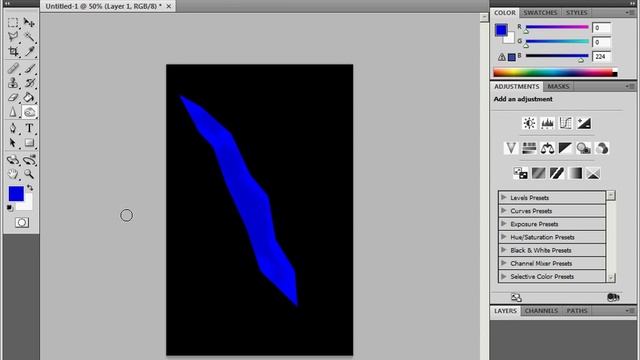Select the Magic Wand tool
640x360 pixels.
click(29, 37)
